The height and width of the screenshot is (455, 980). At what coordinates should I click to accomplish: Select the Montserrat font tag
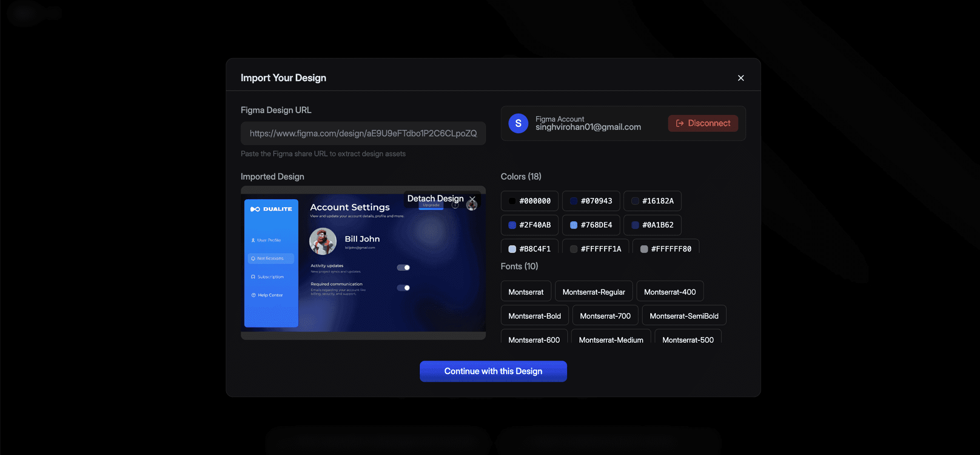click(526, 292)
